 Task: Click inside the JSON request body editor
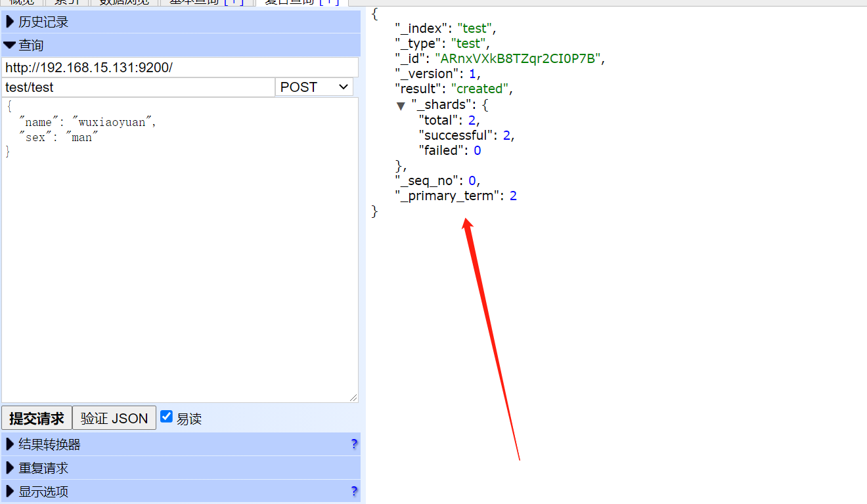coord(179,262)
